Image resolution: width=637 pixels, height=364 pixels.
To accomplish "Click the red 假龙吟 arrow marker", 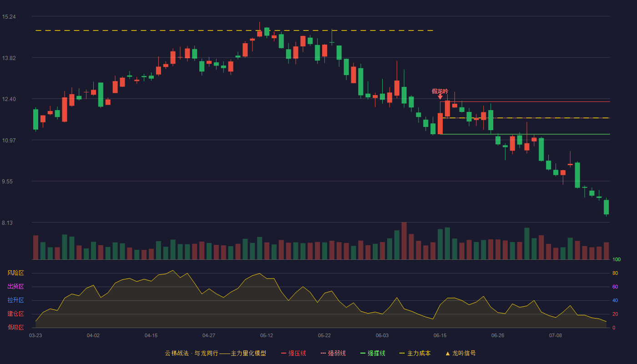I will point(440,96).
